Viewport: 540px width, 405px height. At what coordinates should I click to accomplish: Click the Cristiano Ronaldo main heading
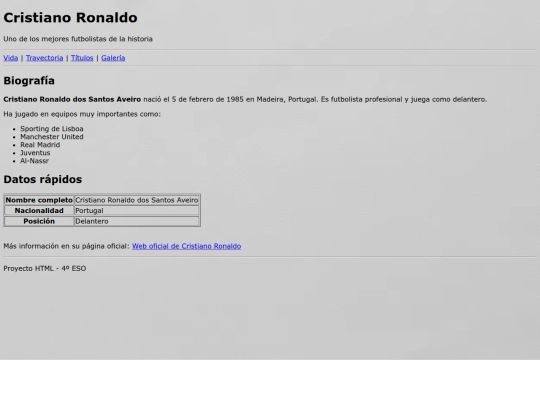click(70, 18)
